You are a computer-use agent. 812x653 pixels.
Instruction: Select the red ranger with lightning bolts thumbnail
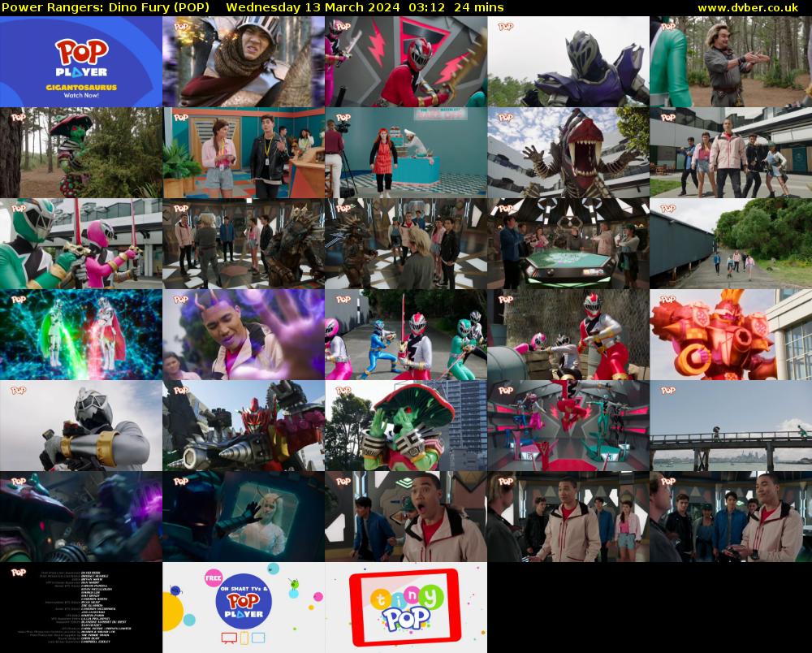point(406,62)
